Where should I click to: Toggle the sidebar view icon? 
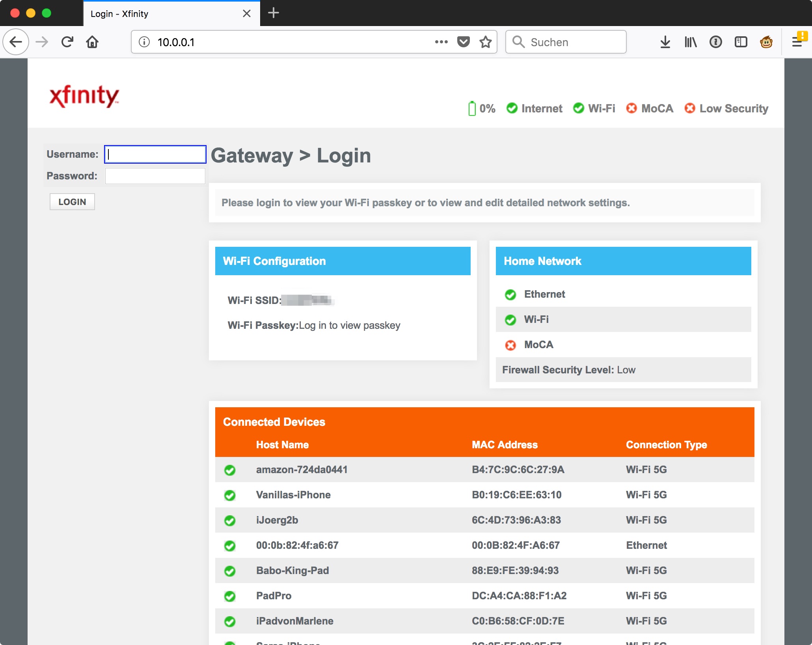741,42
